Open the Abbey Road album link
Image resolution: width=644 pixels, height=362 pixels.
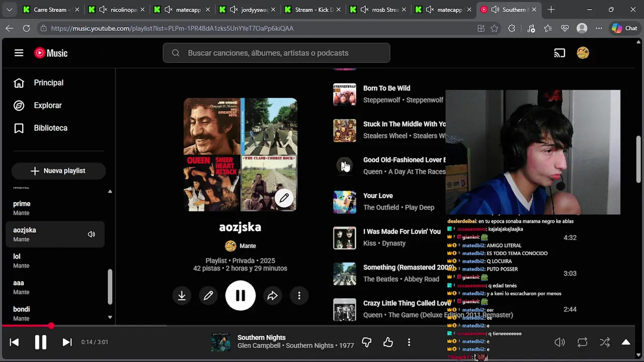(x=422, y=279)
